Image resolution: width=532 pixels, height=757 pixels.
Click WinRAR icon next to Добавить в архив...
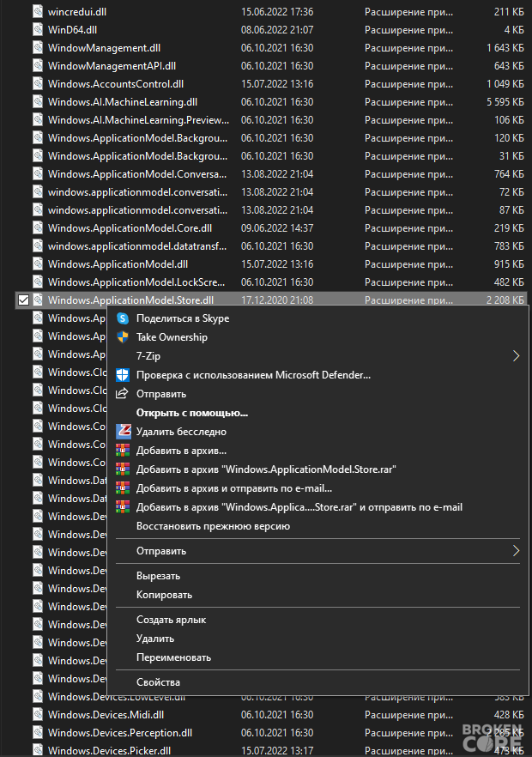tap(123, 451)
